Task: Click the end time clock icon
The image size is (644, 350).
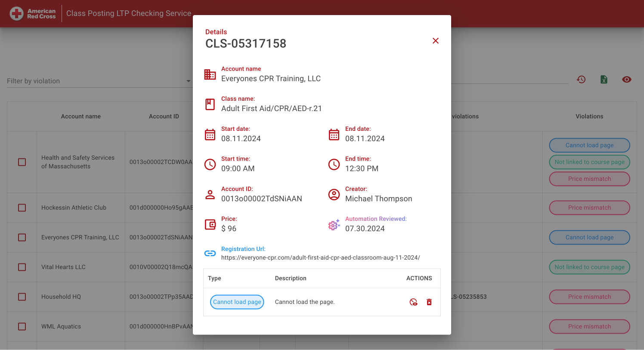Action: (334, 164)
